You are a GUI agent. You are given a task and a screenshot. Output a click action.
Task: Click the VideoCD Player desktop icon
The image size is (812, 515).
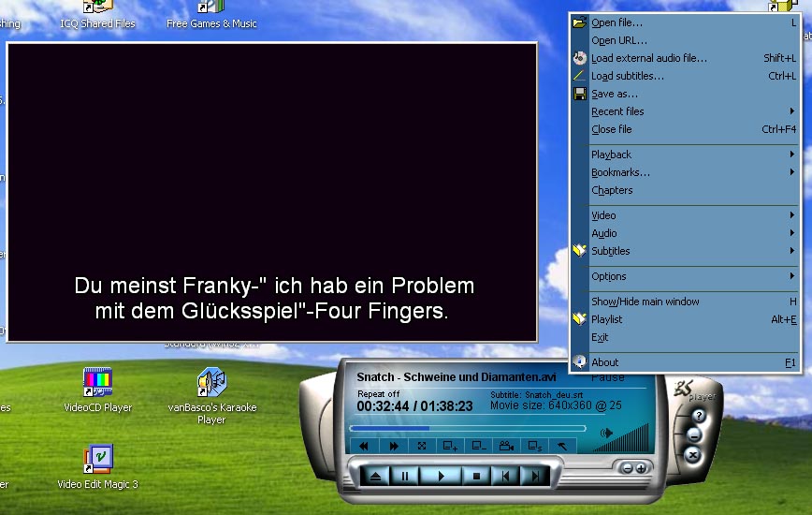coord(98,390)
